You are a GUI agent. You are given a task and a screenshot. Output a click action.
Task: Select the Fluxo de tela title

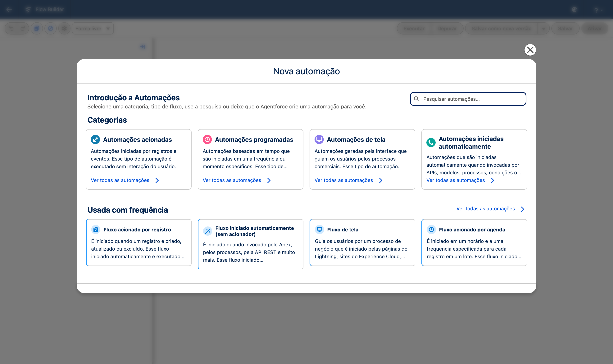[x=343, y=230]
